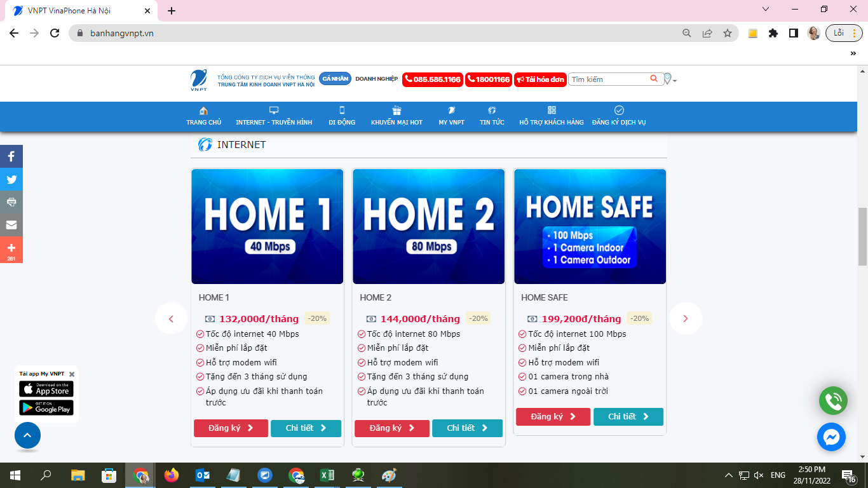This screenshot has height=488, width=868.
Task: Open Outlook from the Windows taskbar
Action: point(203,475)
